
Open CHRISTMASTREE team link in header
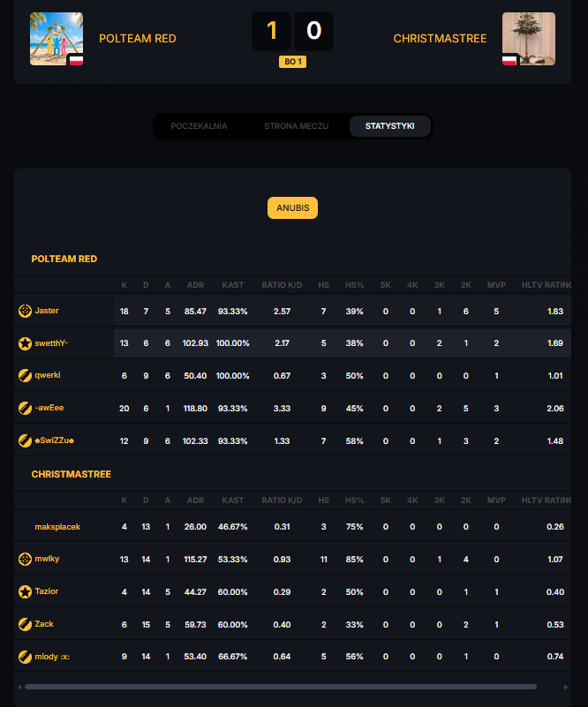(x=440, y=39)
